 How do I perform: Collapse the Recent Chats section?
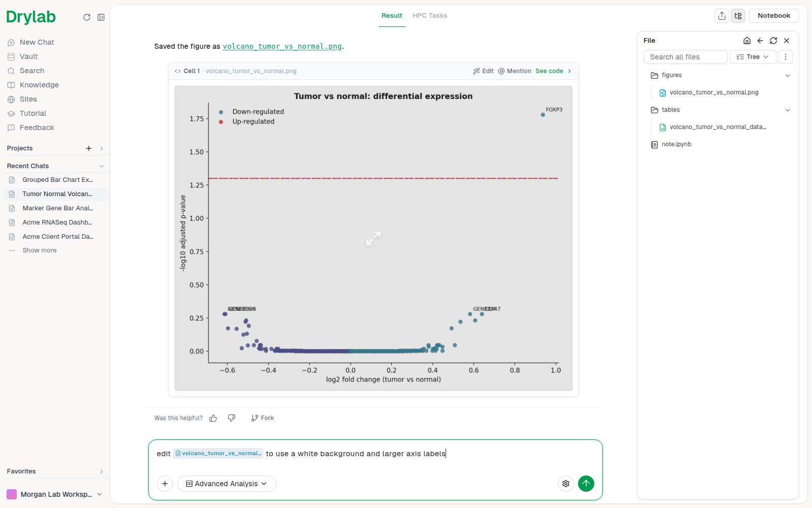(101, 166)
